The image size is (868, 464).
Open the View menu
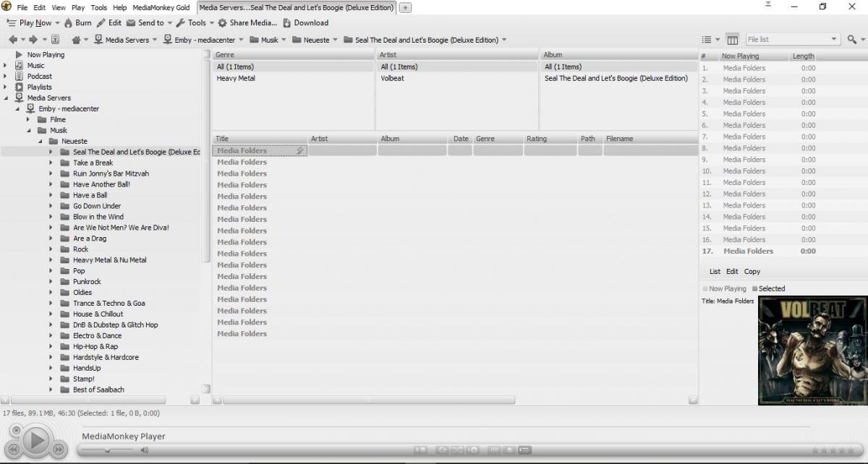[59, 7]
